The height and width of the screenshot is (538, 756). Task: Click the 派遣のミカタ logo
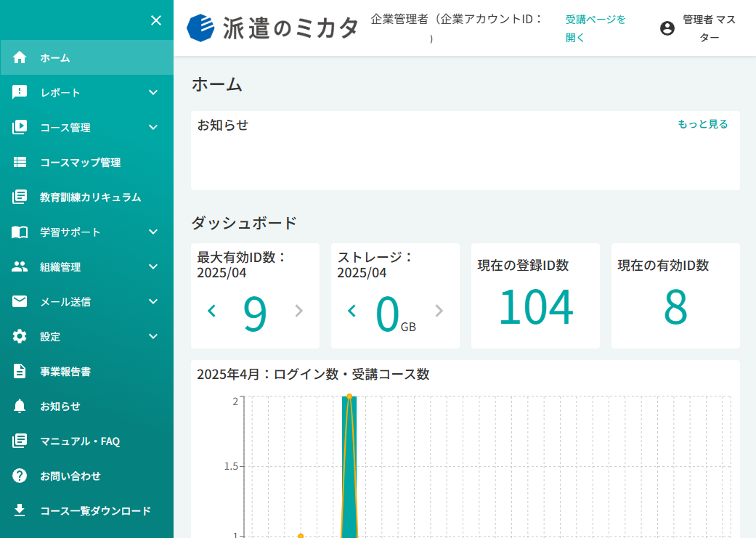click(273, 28)
